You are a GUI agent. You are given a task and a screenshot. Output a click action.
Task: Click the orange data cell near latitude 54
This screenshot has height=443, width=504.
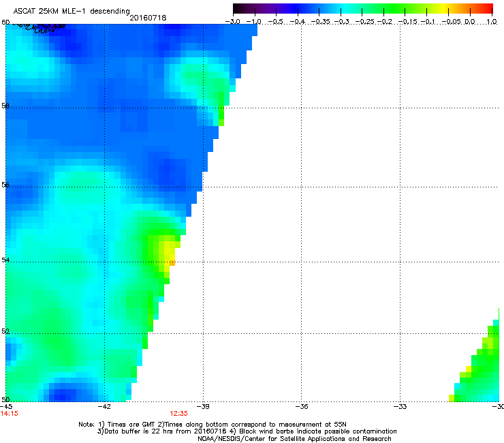[172, 263]
